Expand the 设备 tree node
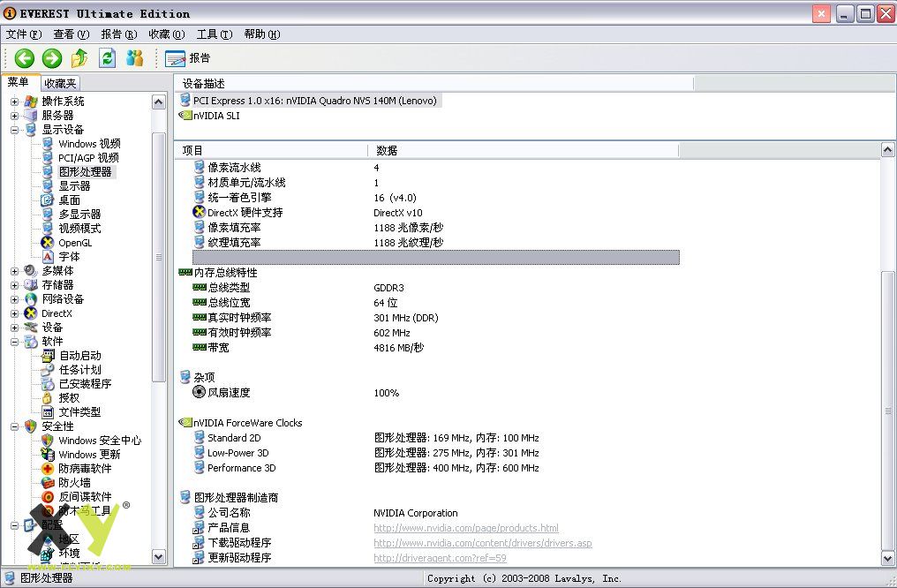This screenshot has height=588, width=897. (x=14, y=328)
